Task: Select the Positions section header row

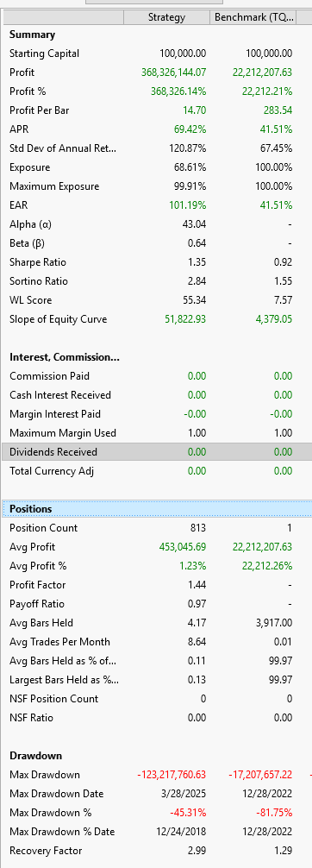Action: tap(157, 509)
